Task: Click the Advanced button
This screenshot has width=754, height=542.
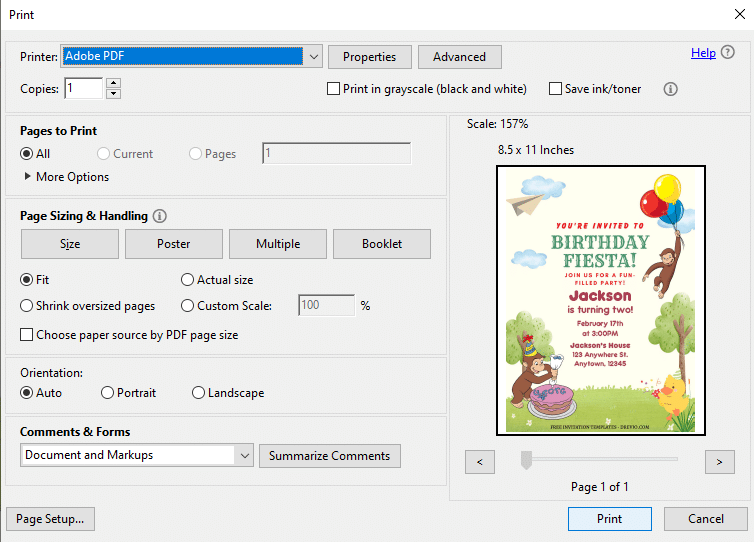Action: 459,57
